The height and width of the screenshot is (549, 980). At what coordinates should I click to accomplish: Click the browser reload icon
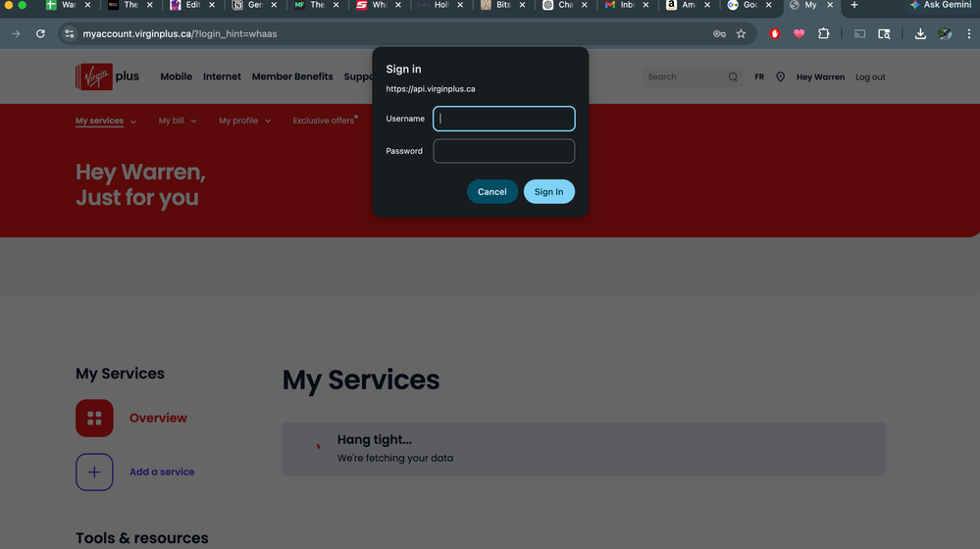click(40, 33)
